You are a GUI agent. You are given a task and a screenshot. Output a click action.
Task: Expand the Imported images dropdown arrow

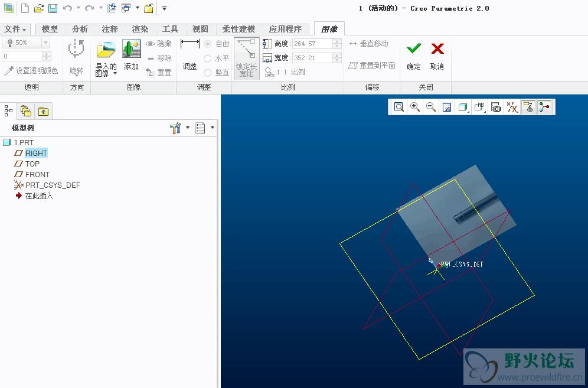pos(115,73)
